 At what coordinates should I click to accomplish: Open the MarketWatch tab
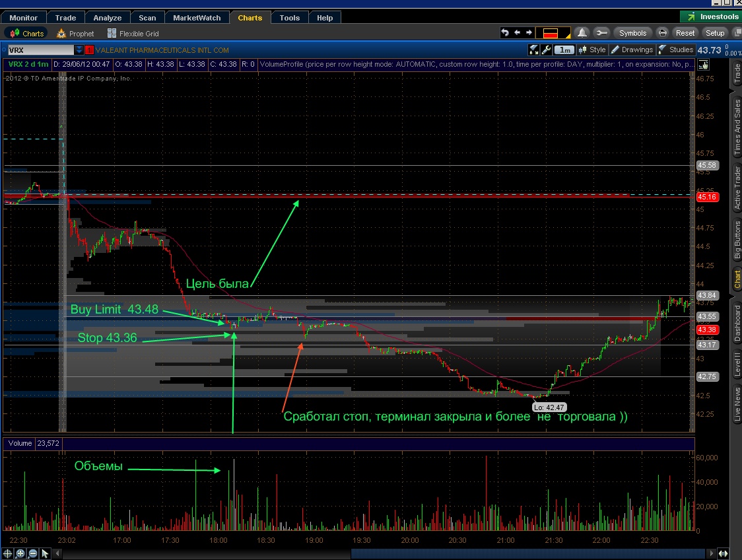click(197, 18)
